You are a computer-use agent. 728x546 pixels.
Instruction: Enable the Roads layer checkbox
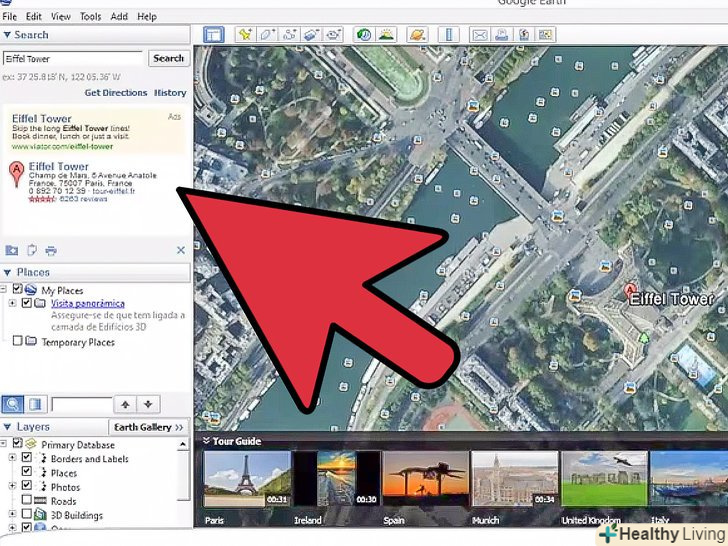tap(27, 502)
